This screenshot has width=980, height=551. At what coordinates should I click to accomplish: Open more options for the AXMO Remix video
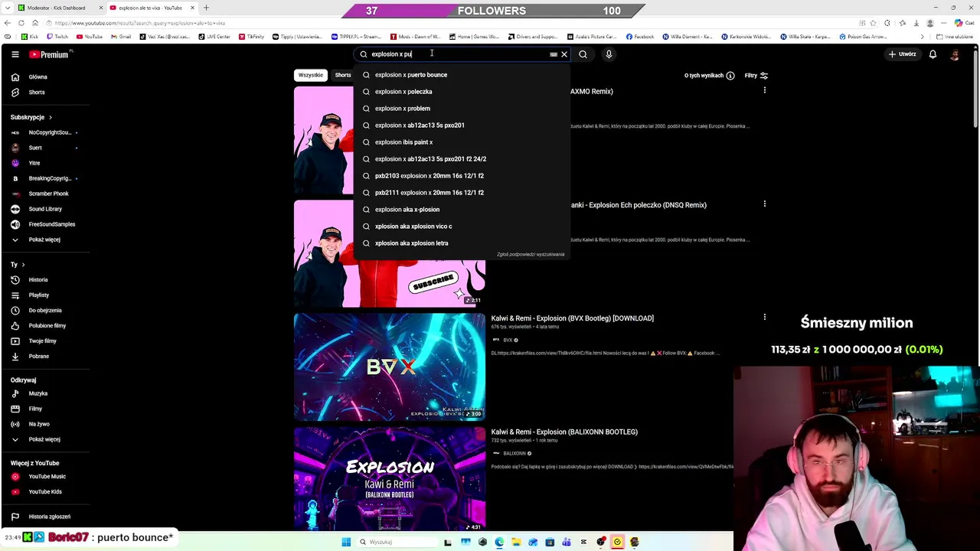point(764,90)
